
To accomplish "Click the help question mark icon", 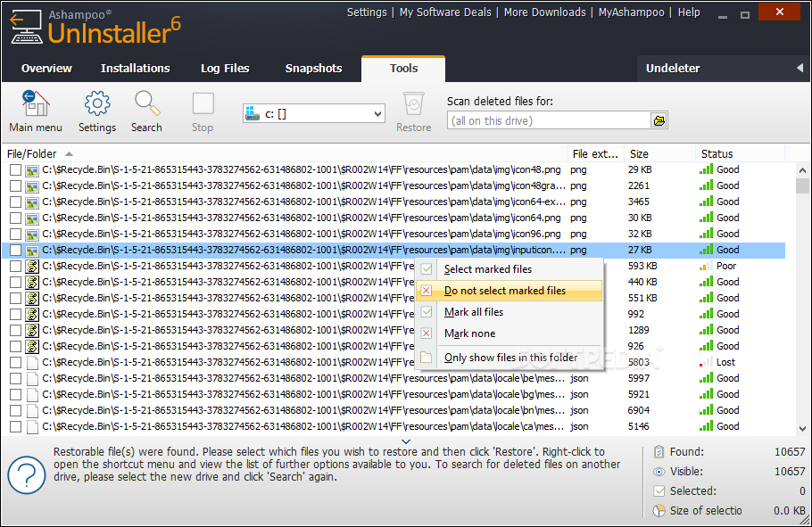I will click(x=27, y=474).
